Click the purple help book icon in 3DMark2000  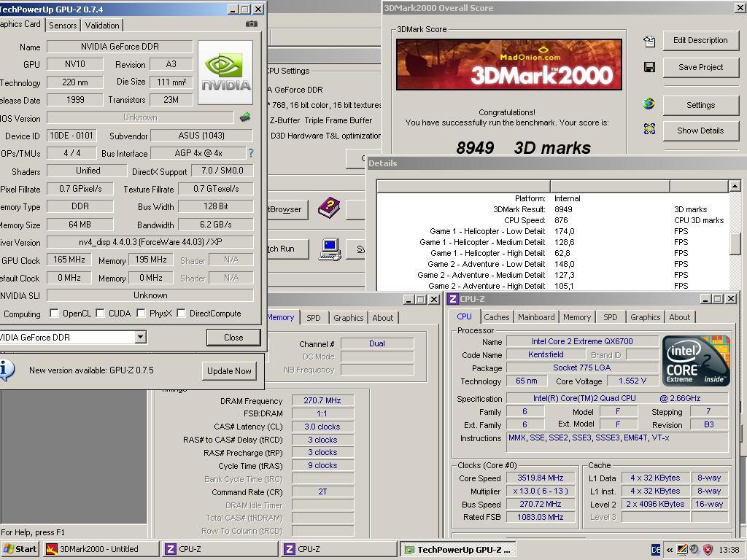point(329,208)
